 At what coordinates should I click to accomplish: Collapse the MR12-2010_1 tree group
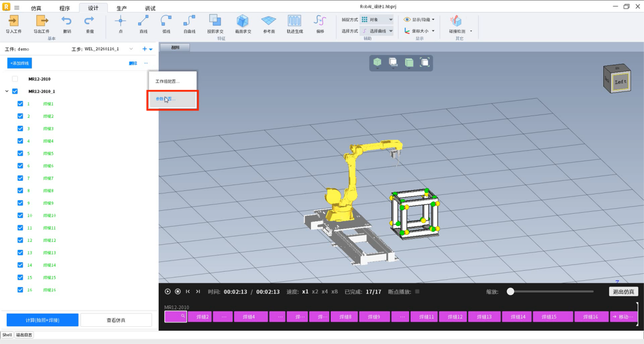[7, 92]
